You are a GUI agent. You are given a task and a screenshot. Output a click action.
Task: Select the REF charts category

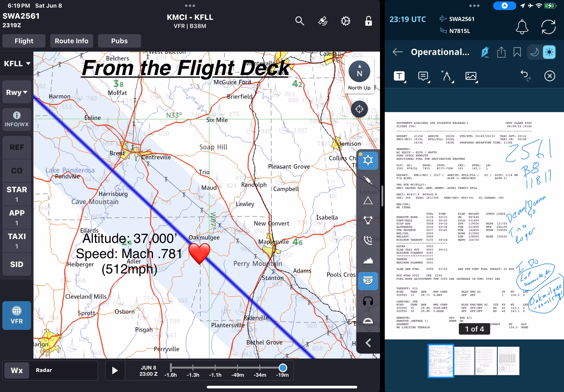pos(17,147)
